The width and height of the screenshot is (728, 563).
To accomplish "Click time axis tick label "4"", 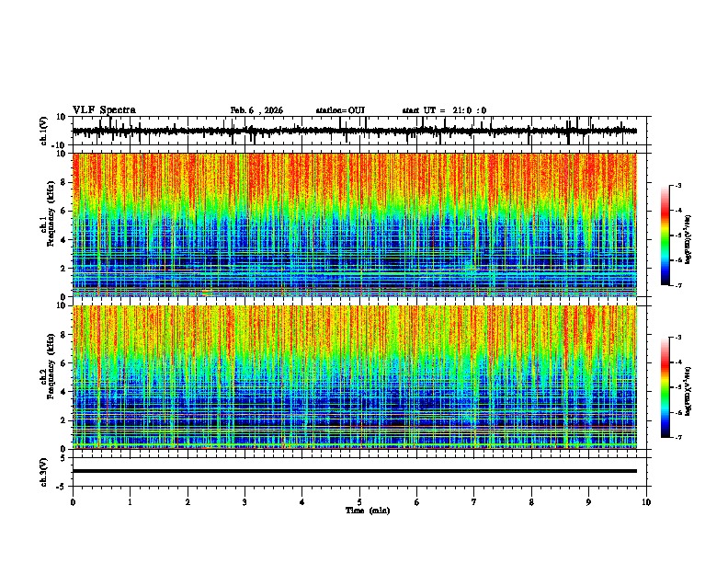I will 302,502.
